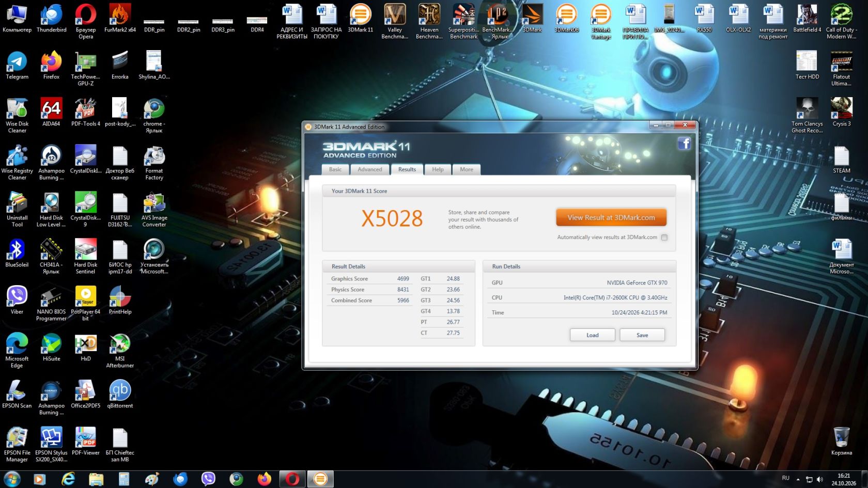
Task: Switch to the Basic tab
Action: point(335,169)
